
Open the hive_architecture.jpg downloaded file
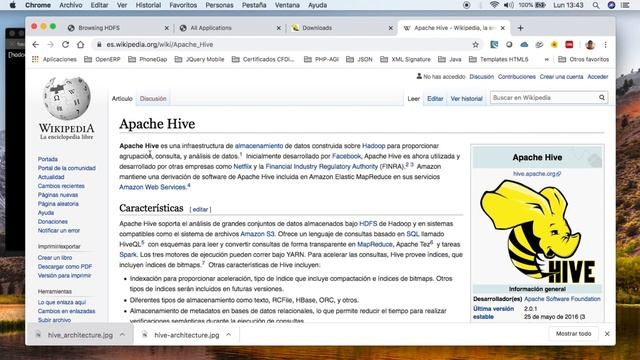click(80, 335)
